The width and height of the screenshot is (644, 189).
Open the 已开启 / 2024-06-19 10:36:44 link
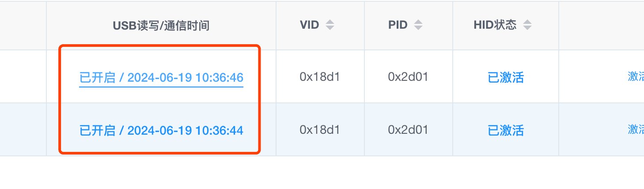161,130
